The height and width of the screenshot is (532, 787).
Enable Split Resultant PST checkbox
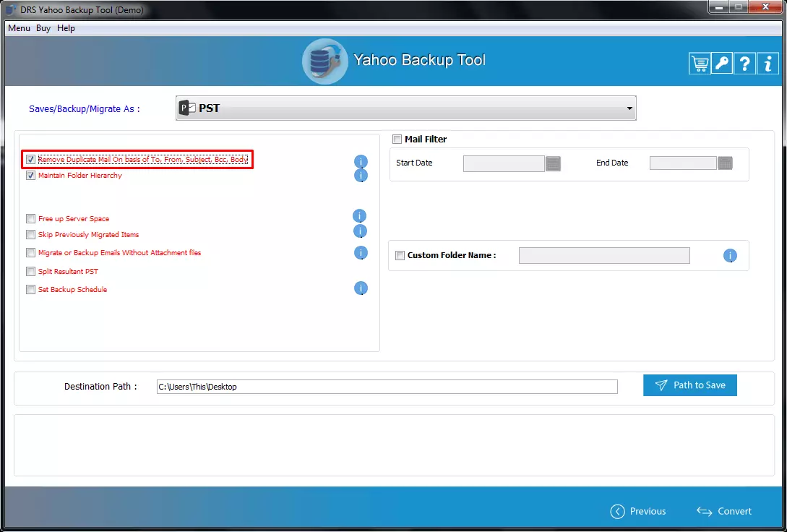30,272
